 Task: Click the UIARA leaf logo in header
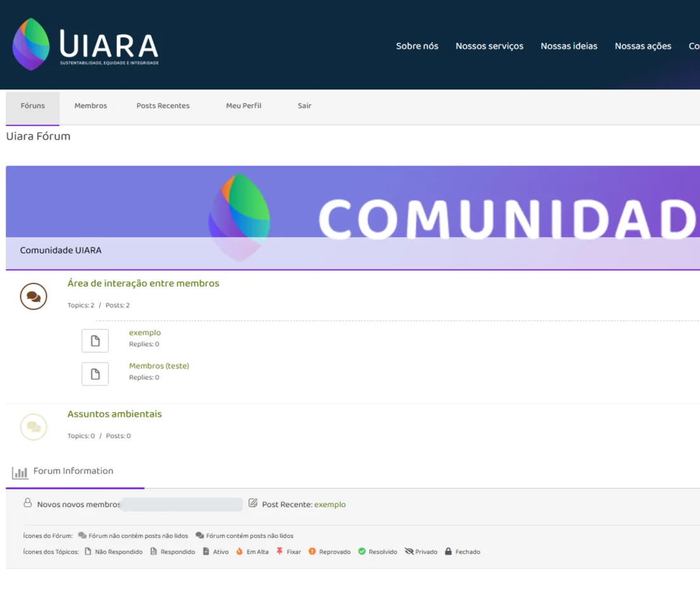point(31,44)
